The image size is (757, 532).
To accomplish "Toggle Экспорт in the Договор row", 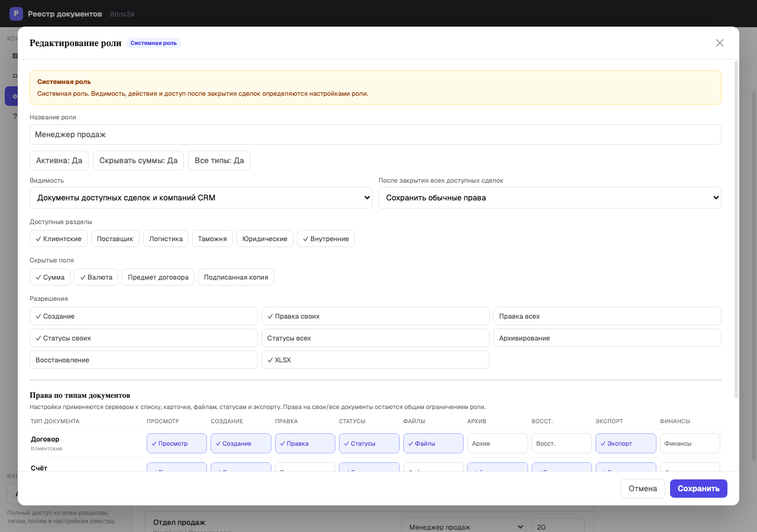I will coord(626,443).
